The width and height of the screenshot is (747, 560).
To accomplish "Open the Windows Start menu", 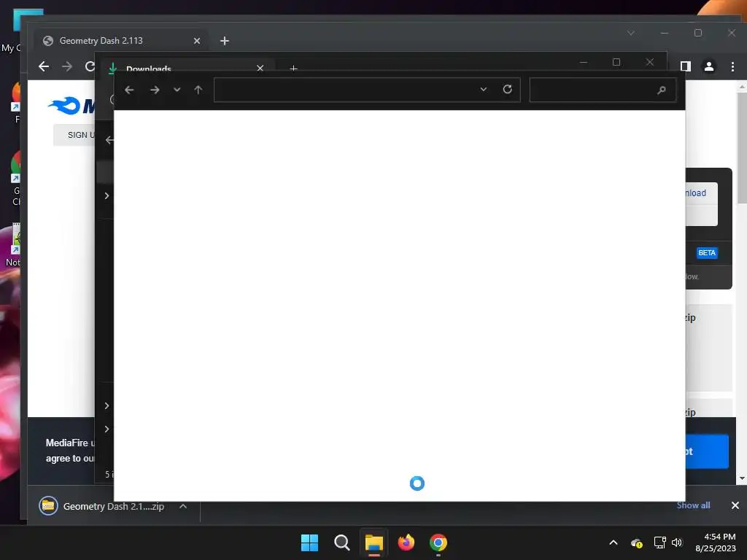I will (309, 542).
